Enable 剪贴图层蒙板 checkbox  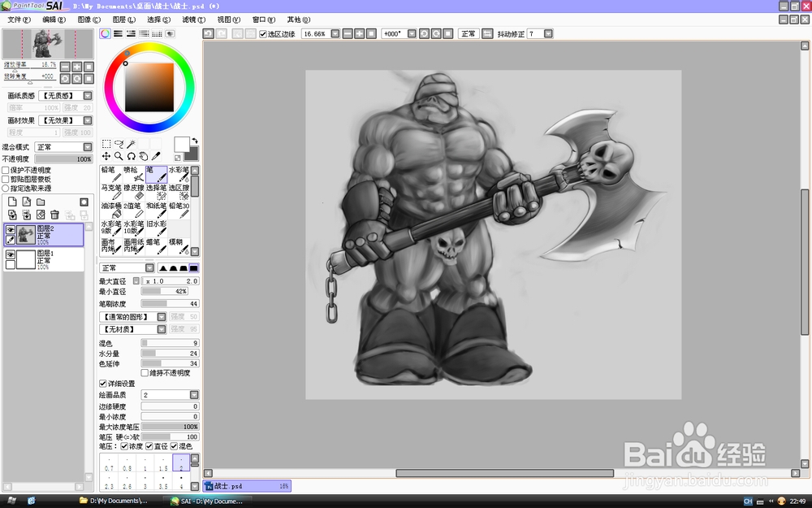pyautogui.click(x=6, y=179)
